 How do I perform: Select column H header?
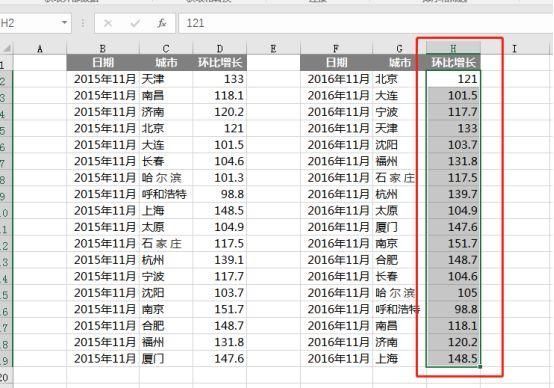453,48
